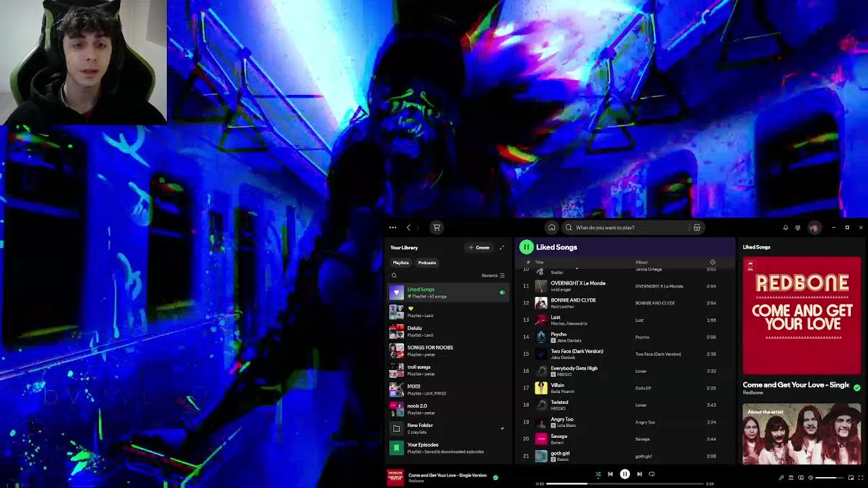Open the About the artist card
Viewport: 868px width, 488px height.
coord(802,434)
